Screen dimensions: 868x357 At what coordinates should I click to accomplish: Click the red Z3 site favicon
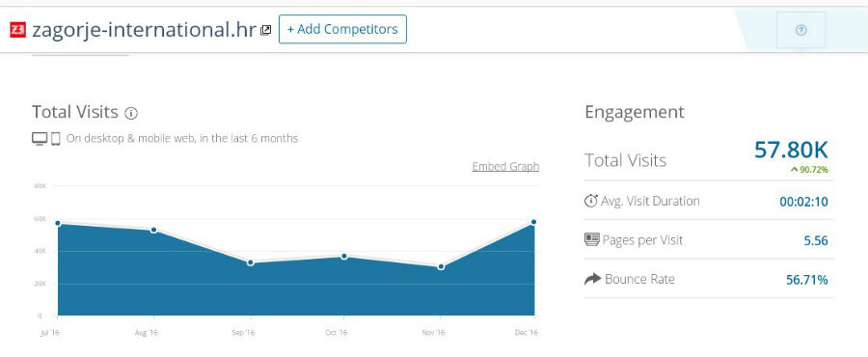pos(17,29)
